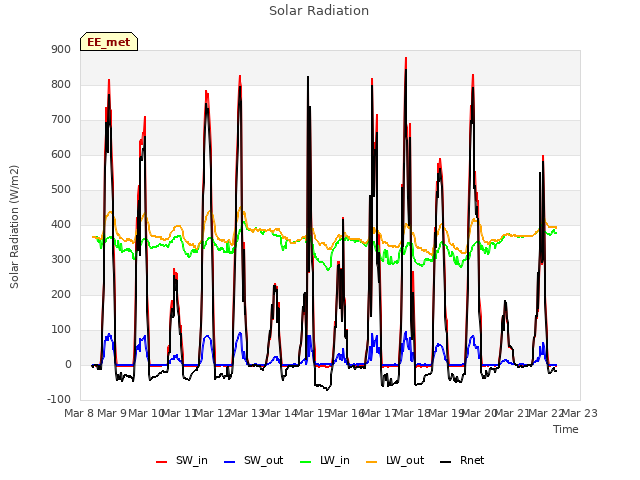The height and width of the screenshot is (480, 640).
Task: Click the black Rnet legend swatch
Action: tap(446, 462)
